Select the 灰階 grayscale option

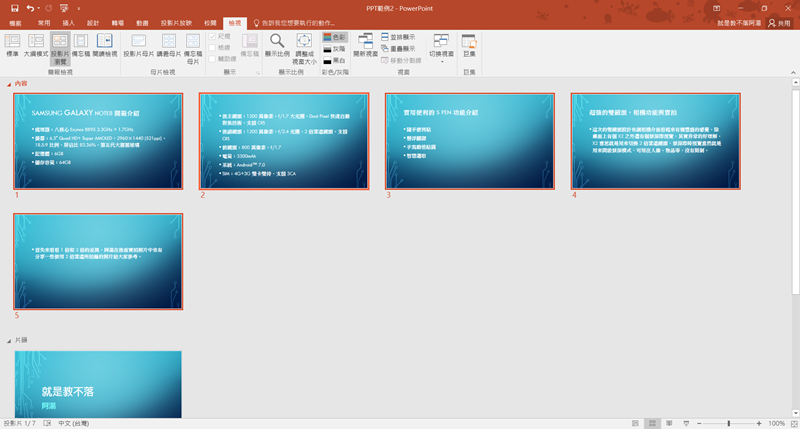333,47
